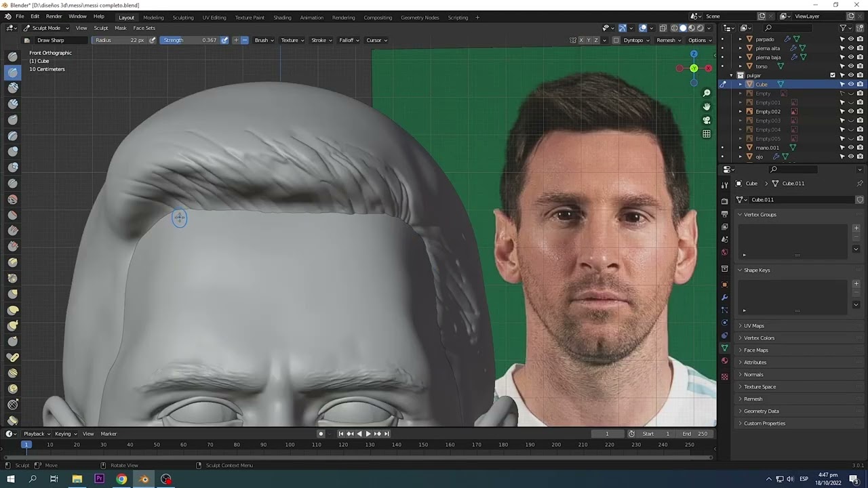This screenshot has width=868, height=488.
Task: Toggle Z axis symmetry button
Action: pos(596,40)
